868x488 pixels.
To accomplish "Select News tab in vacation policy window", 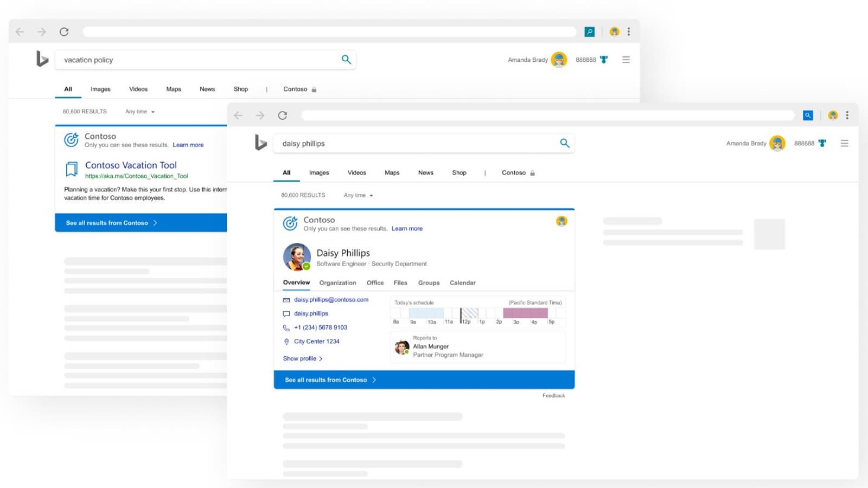I will point(207,89).
